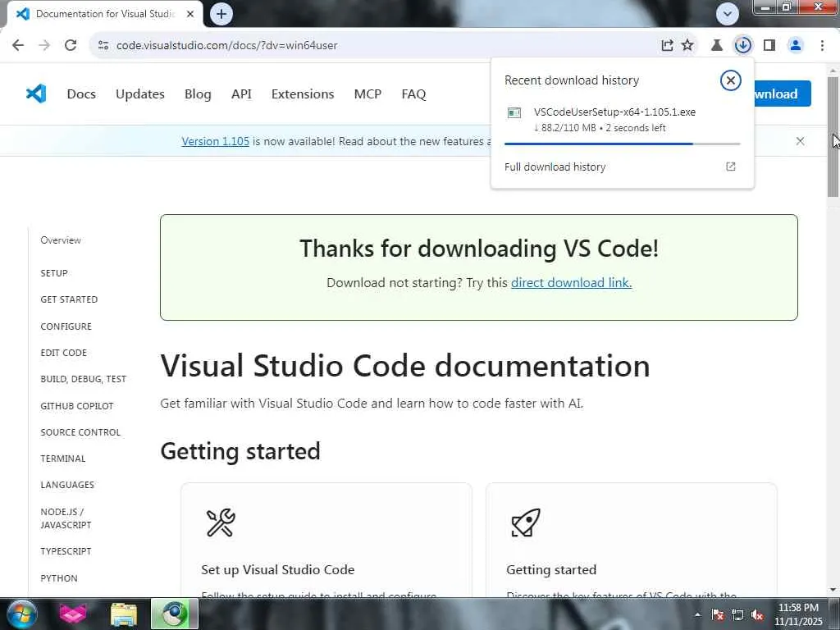Screen dimensions: 840x630
Task: Click the Action Center flag tray icon
Action: point(718,614)
